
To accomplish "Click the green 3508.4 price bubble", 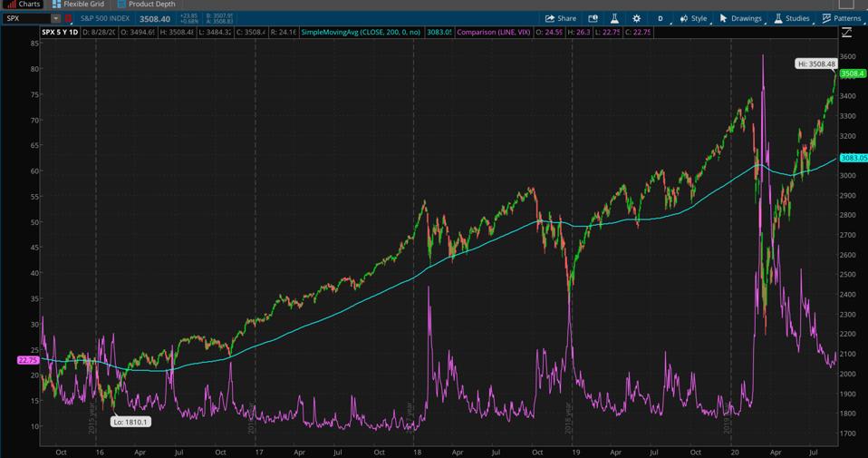I will click(x=853, y=73).
